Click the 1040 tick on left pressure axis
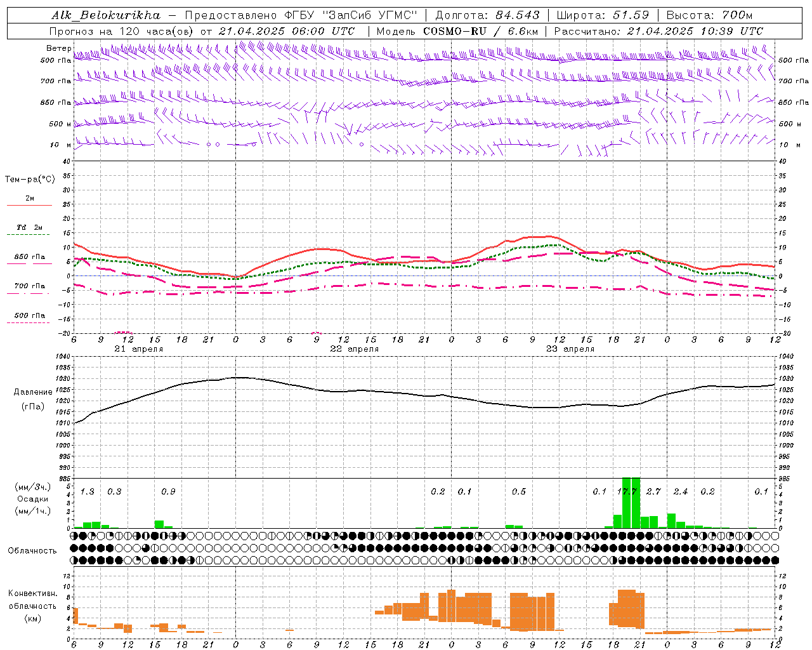The width and height of the screenshot is (812, 650). (62, 356)
